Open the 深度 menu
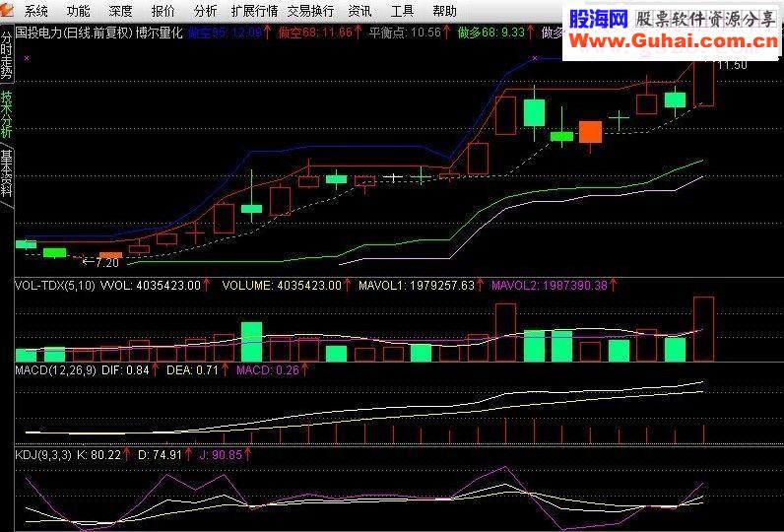 coord(120,11)
